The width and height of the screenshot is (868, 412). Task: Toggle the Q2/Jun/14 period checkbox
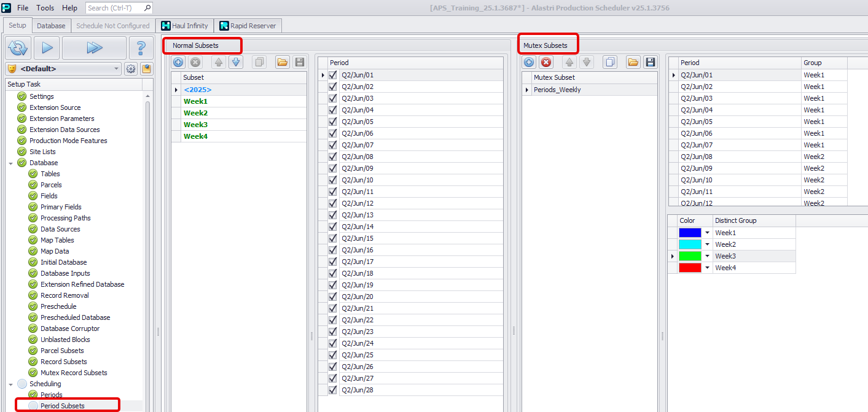[x=333, y=227]
